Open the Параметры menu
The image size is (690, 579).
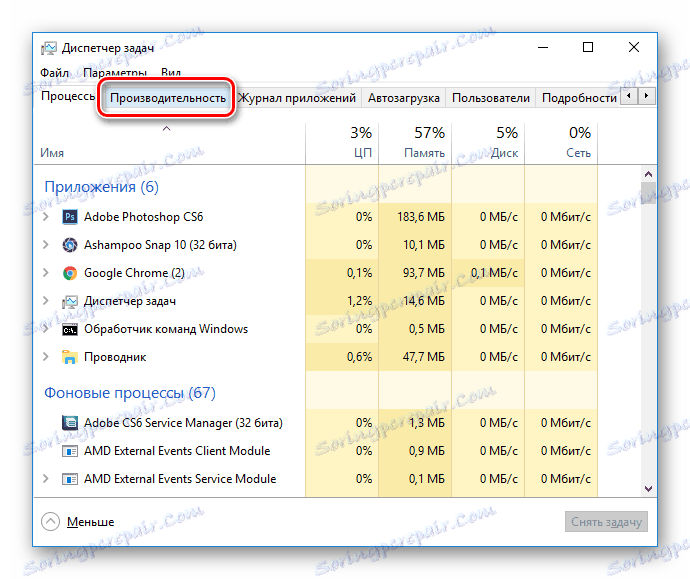coord(115,73)
